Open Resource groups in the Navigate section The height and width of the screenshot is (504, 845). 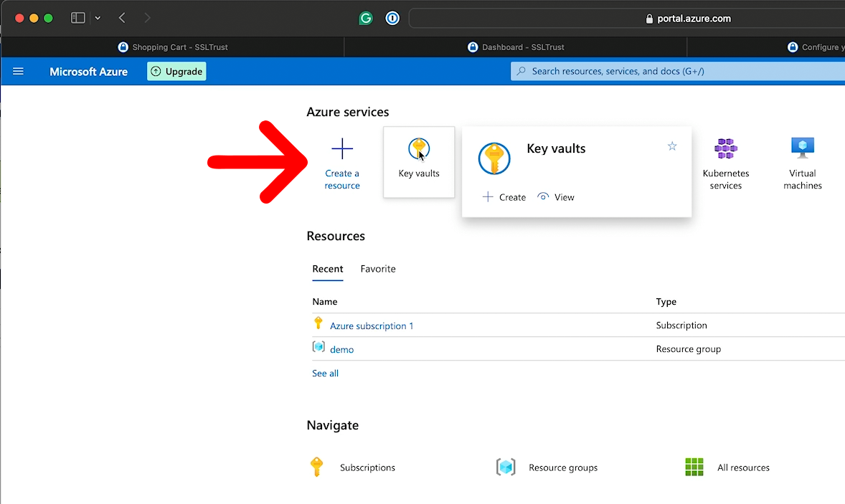(x=563, y=467)
